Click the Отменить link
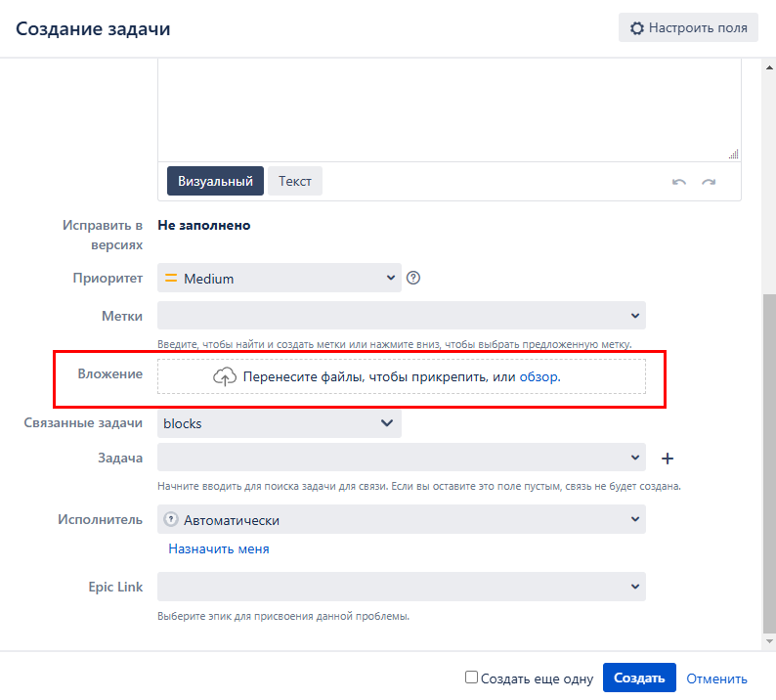Image resolution: width=776 pixels, height=700 pixels. 716,678
